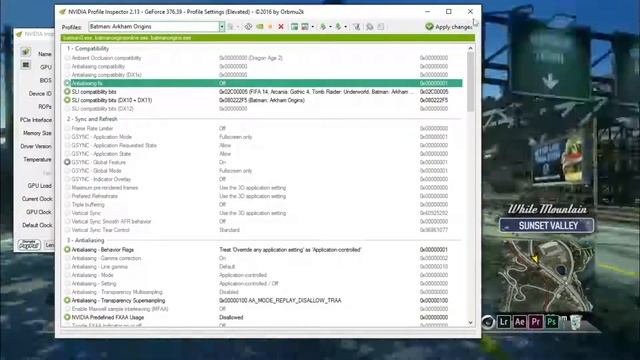Click the Disallowed value for Predefined FXAA Usage

pos(231,317)
